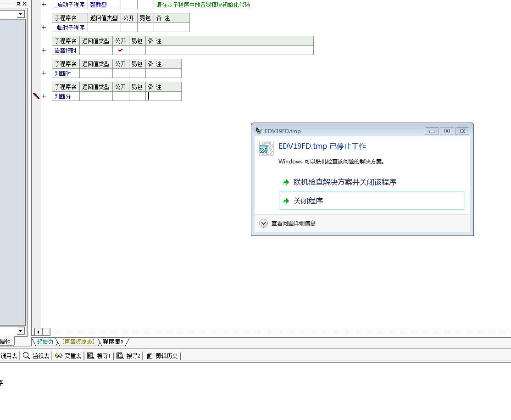Open the combo box dropdown atop the left panel
511x420 pixels.
pos(21,14)
